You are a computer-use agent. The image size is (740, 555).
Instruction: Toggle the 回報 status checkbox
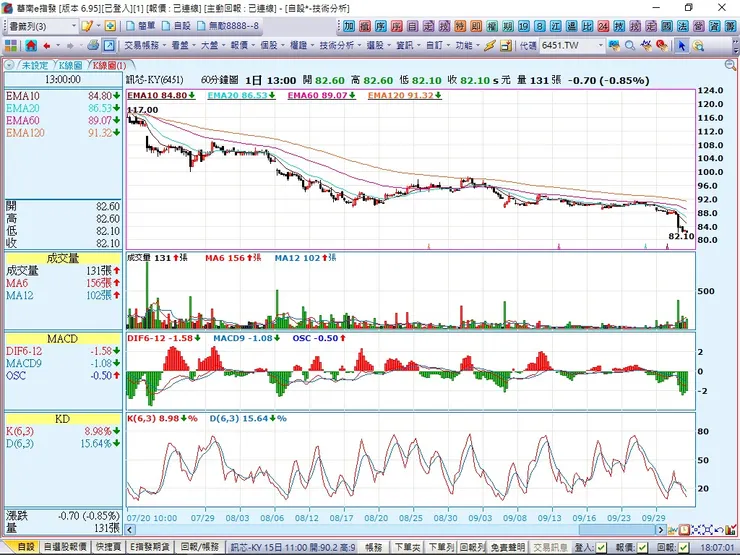(x=683, y=547)
